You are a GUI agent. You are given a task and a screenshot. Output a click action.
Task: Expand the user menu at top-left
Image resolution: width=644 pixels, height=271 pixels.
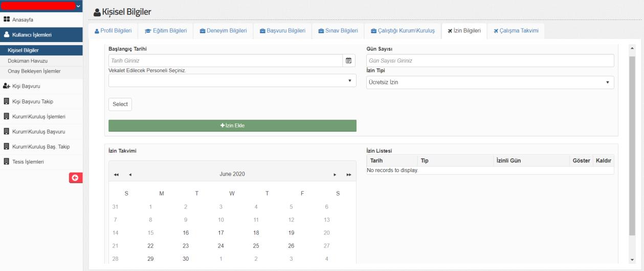pos(78,6)
